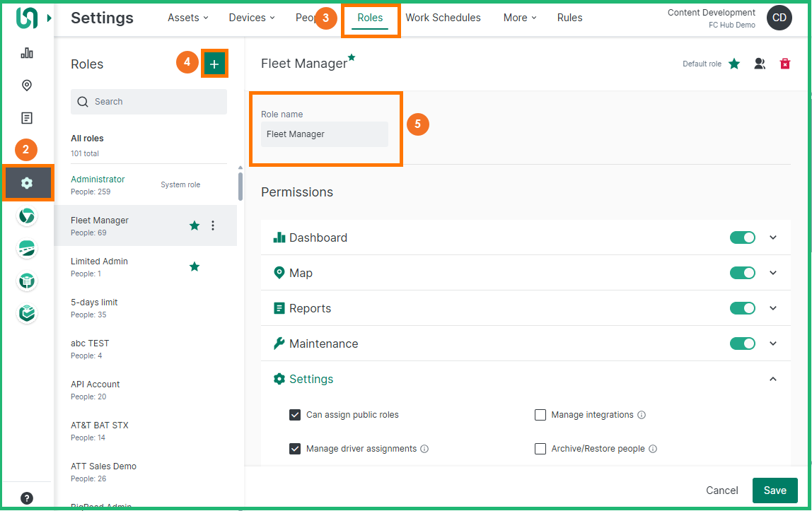This screenshot has width=812, height=511.
Task: Click the help question mark icon
Action: point(27,498)
